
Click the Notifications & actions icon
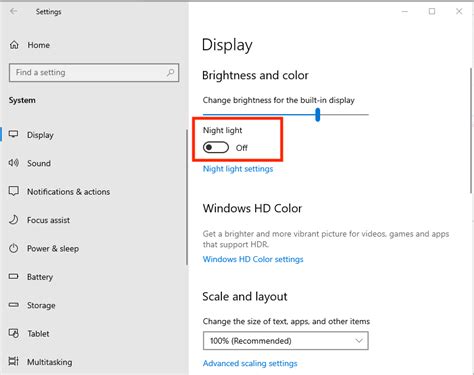(14, 191)
